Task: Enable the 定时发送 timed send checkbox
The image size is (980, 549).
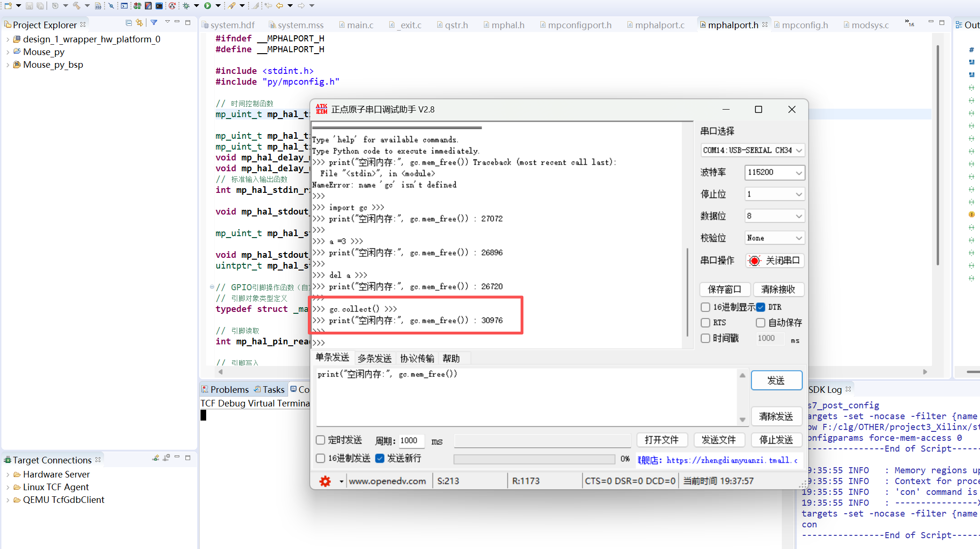Action: (x=321, y=440)
